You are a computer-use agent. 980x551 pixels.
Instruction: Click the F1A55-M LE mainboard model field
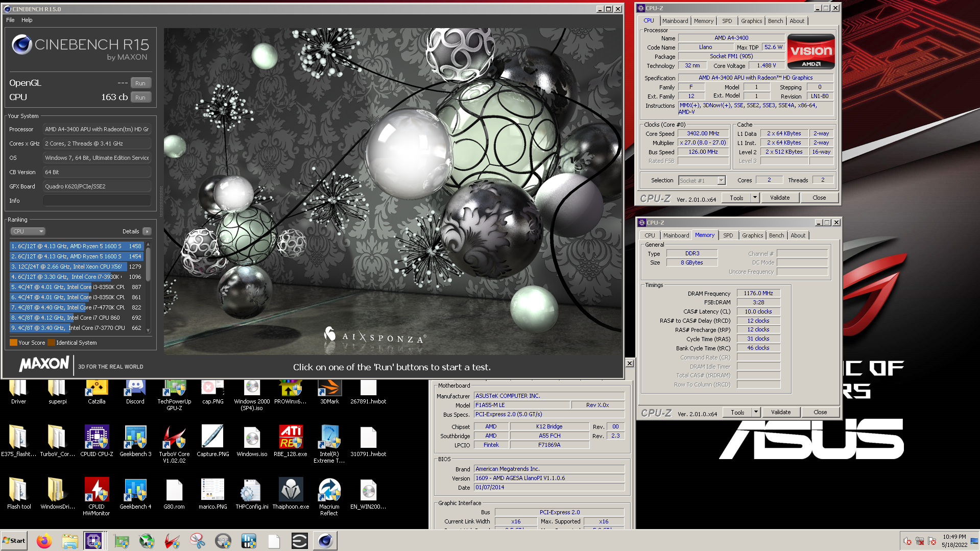[x=521, y=405]
